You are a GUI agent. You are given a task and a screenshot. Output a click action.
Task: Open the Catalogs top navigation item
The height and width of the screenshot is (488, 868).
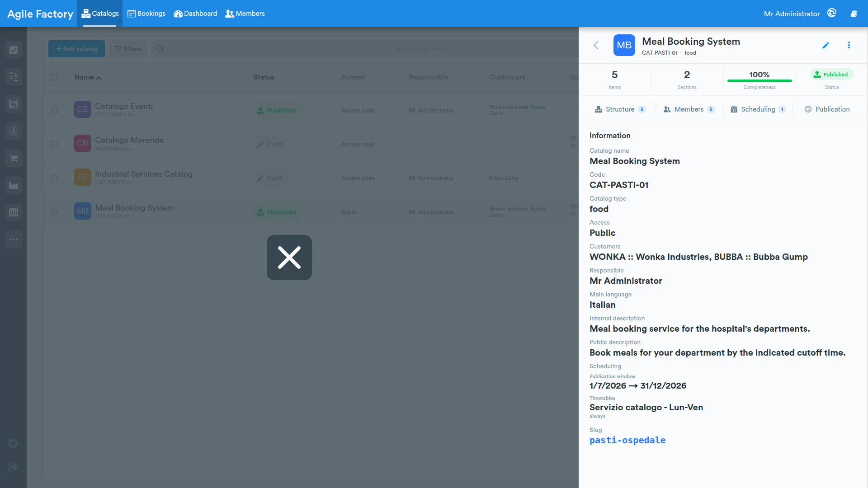pos(100,14)
